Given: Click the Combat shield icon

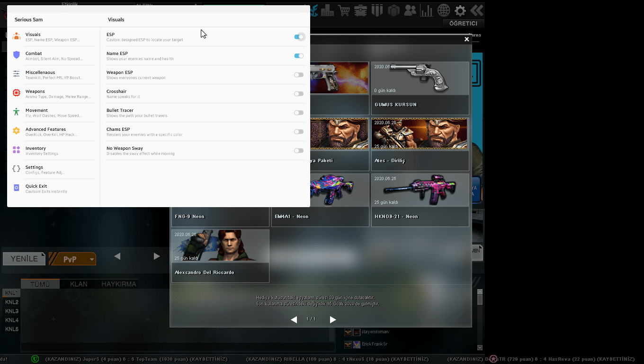Looking at the screenshot, I should (17, 55).
